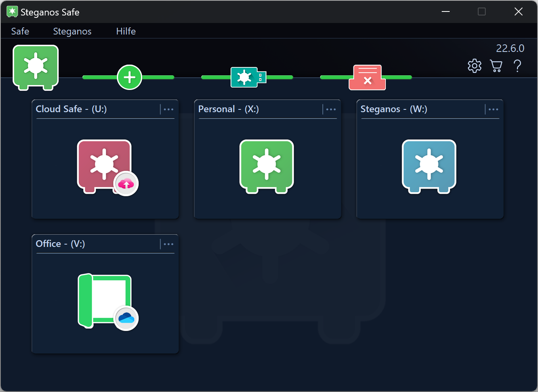Click the open Office safe icon
Screen dimensions: 538x392
105,300
